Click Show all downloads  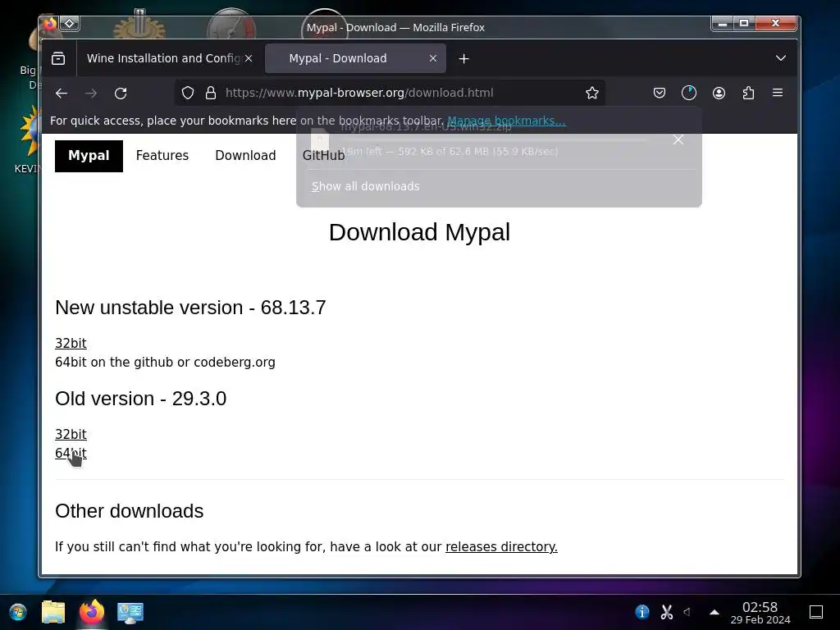coord(365,186)
